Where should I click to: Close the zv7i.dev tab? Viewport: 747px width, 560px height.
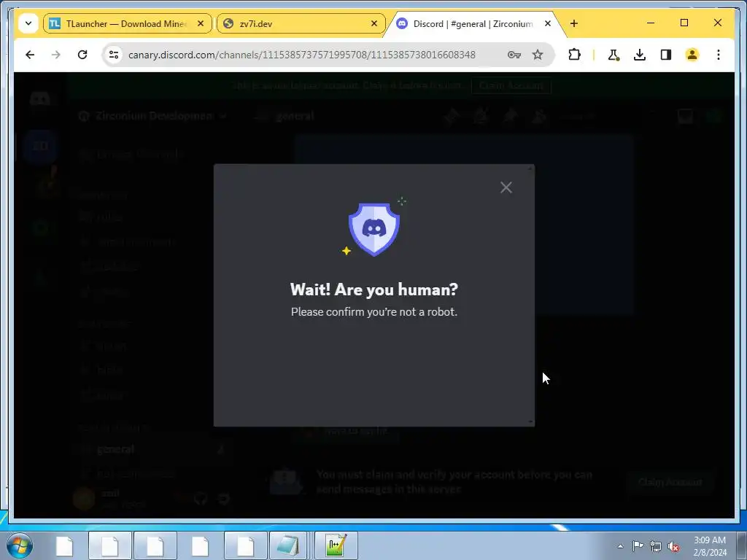374,23
